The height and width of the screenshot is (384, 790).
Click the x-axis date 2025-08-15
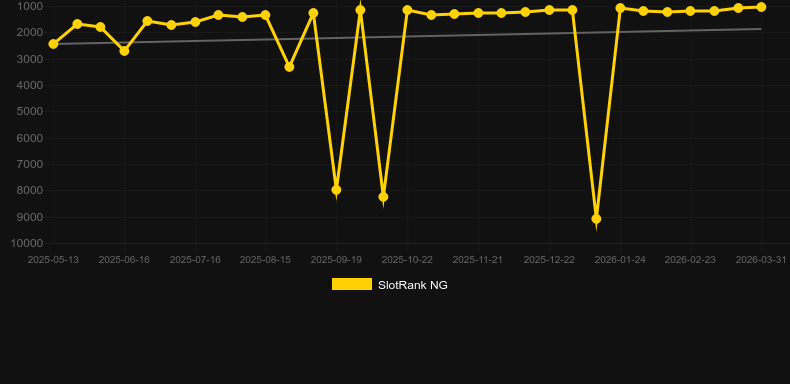[265, 260]
